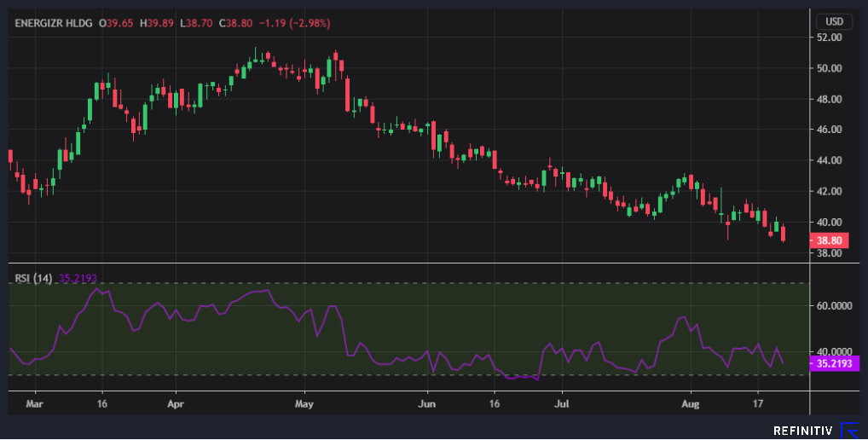Click the 50.00 price axis label
The width and height of the screenshot is (868, 440).
pyautogui.click(x=829, y=68)
